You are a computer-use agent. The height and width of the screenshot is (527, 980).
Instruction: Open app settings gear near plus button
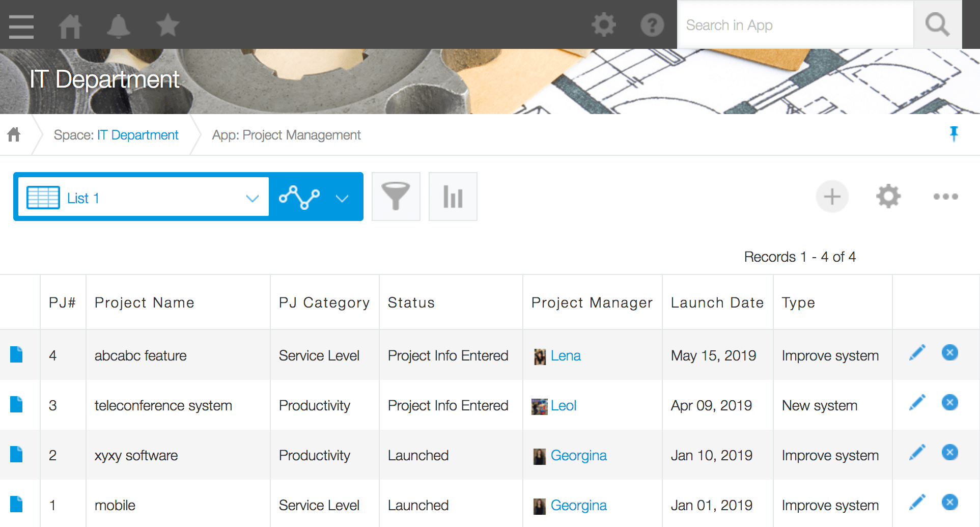888,197
